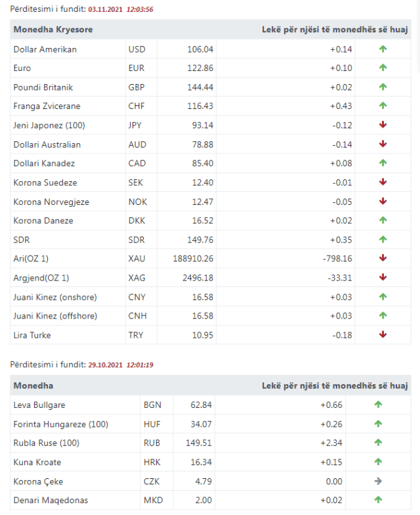Click the Juani Kinez (offshore) row

click(55, 316)
